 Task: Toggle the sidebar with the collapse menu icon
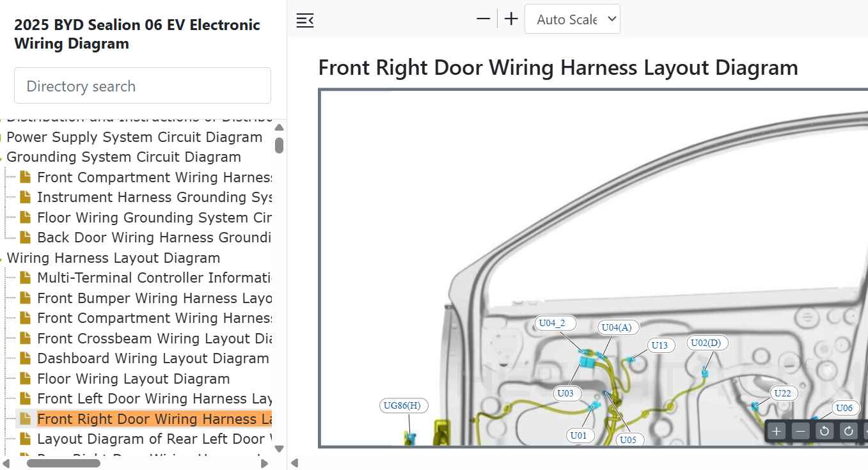(x=305, y=20)
